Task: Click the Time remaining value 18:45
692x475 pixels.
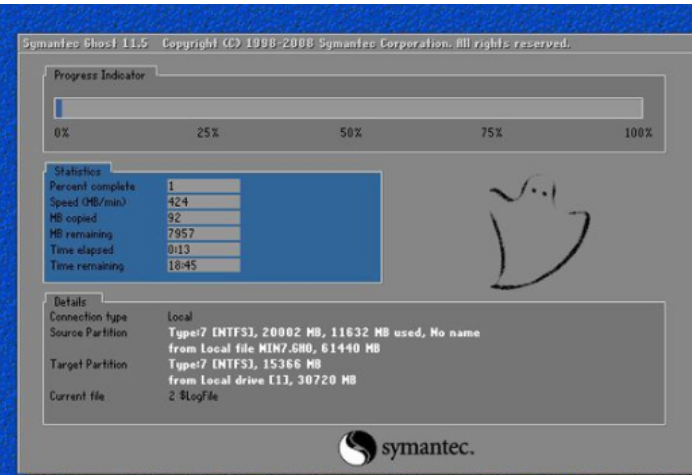Action: coord(203,266)
